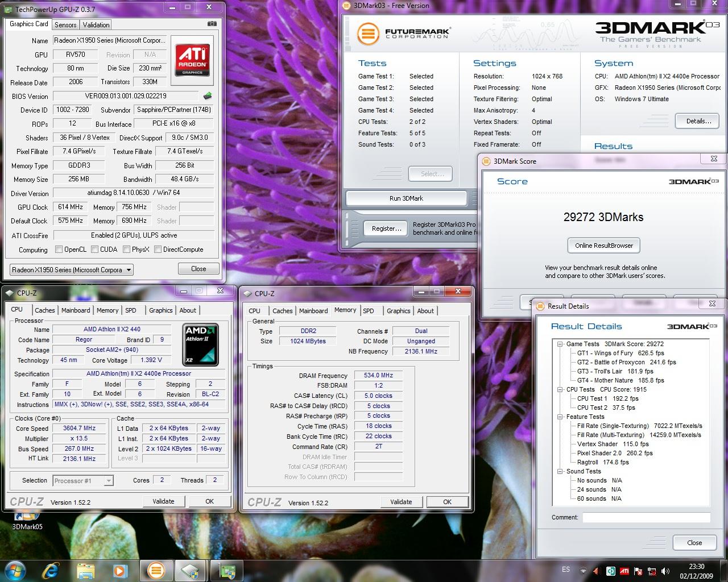Close GPU-Z with the Close button
The image size is (728, 582).
coord(198,269)
